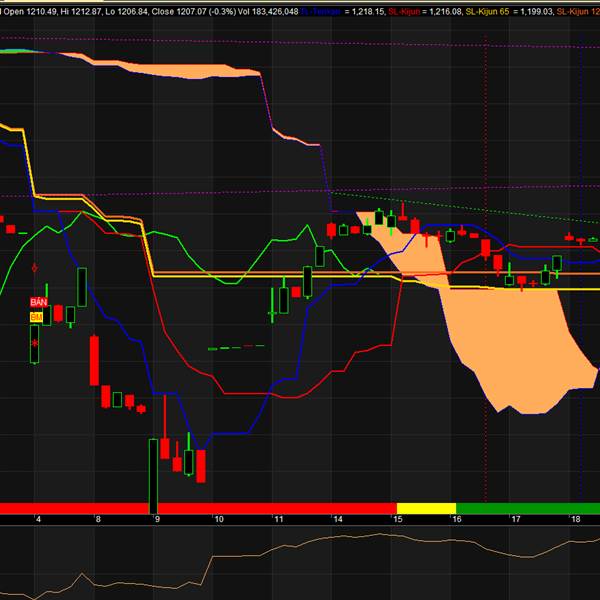The image size is (600, 600).
Task: Click date label 4 on the time axis
Action: (38, 519)
